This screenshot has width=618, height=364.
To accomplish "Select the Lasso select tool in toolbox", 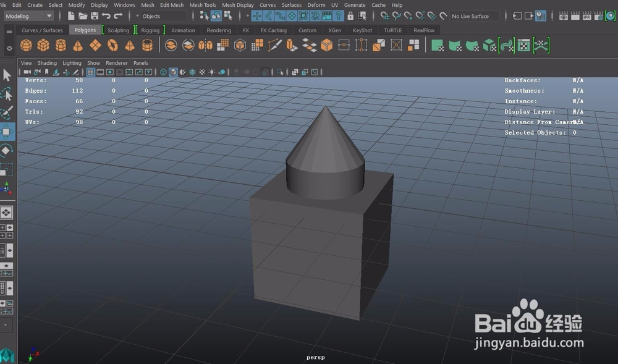I will [7, 94].
